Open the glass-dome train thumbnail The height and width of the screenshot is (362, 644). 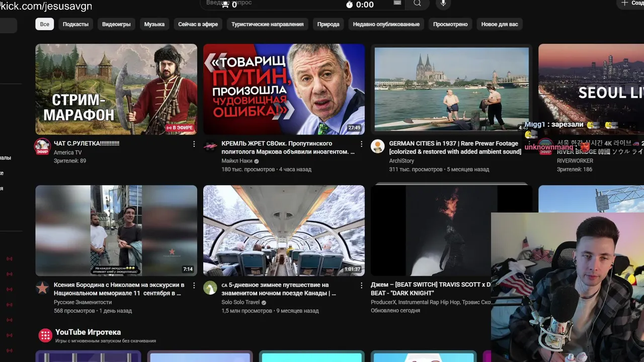click(x=284, y=230)
